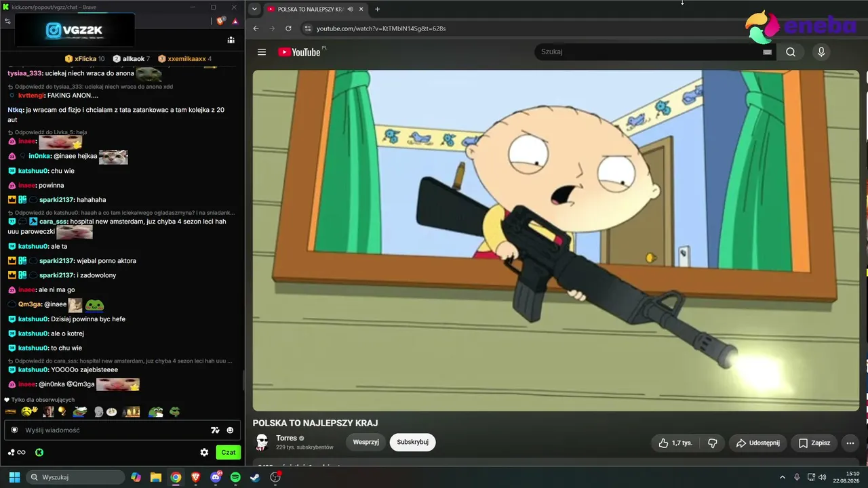
Task: Show hidden tray icons chevron
Action: pyautogui.click(x=782, y=477)
